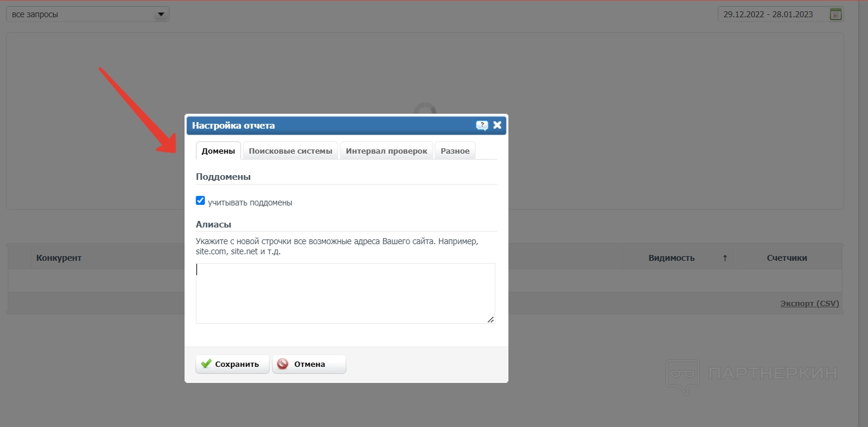Click the Счетчики column header

point(787,258)
